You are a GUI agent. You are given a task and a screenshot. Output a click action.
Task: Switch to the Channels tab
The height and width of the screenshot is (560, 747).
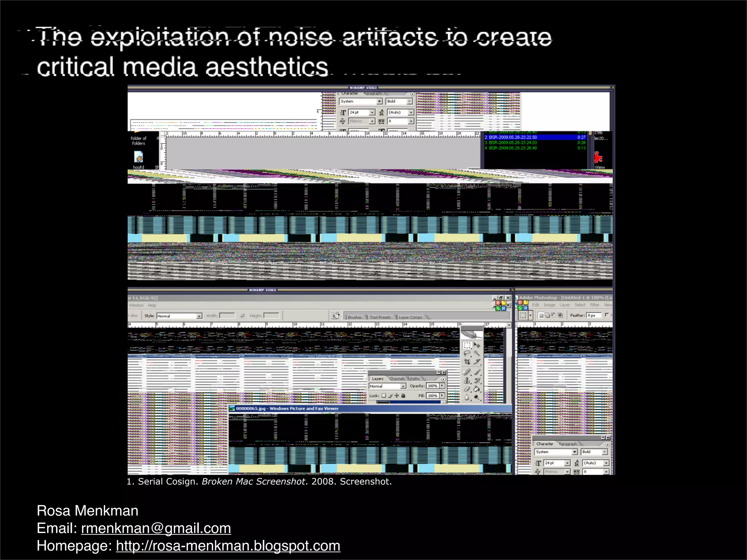[397, 379]
